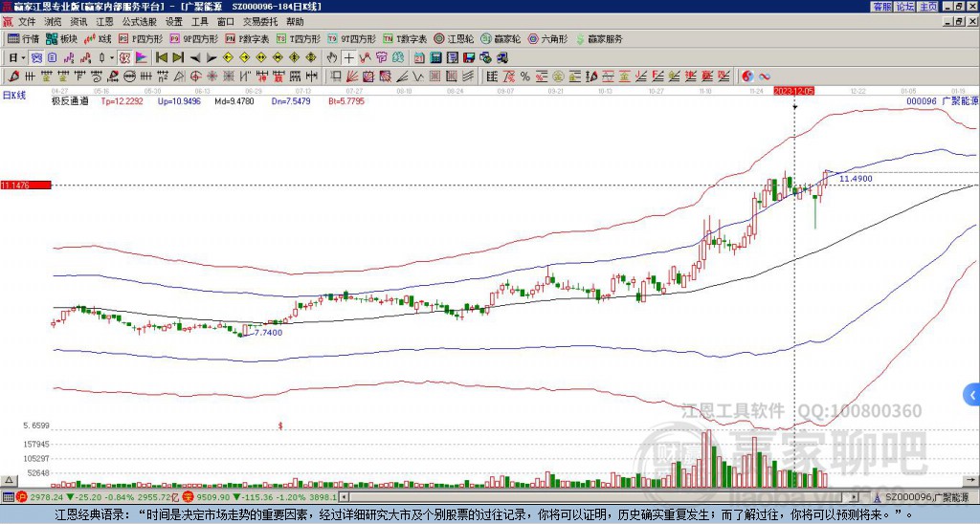
Task: Open the 文件 menu
Action: (x=27, y=22)
